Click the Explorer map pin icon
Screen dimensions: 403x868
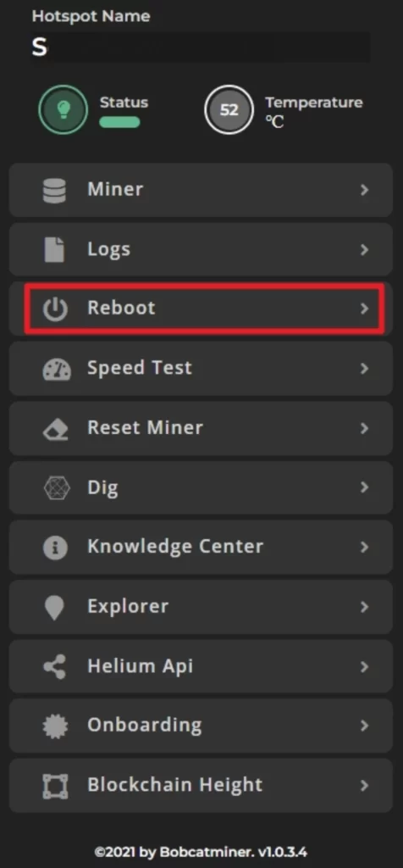(x=54, y=608)
